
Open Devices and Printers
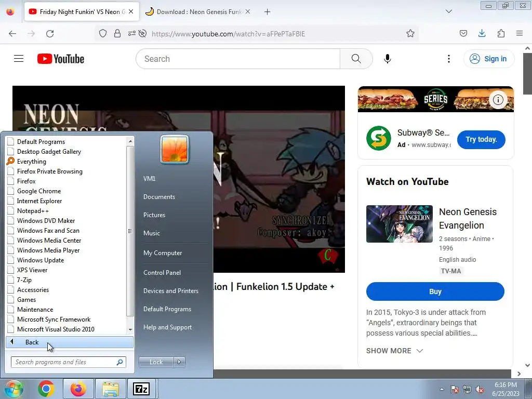coord(170,291)
